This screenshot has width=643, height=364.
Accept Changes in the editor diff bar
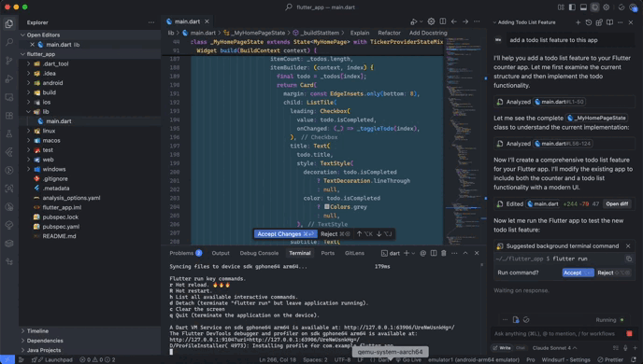point(285,233)
